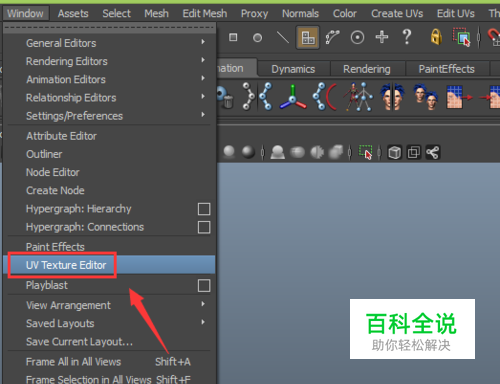Choose Frame Selection in All Views
This screenshot has width=500, height=384.
point(109,379)
